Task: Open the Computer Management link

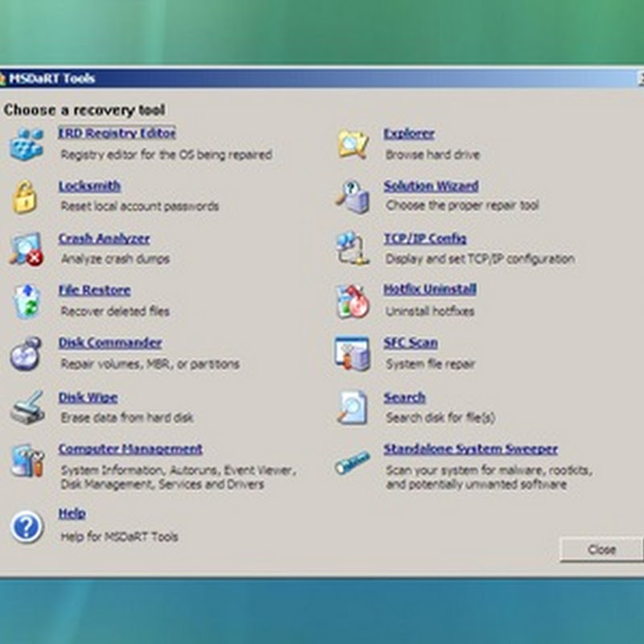Action: pyautogui.click(x=130, y=449)
